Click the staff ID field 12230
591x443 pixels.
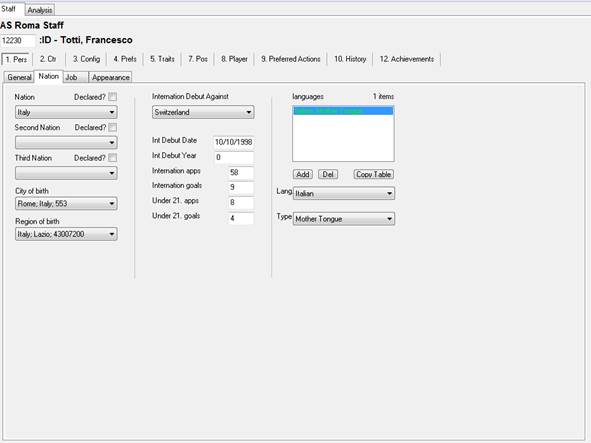tap(18, 40)
